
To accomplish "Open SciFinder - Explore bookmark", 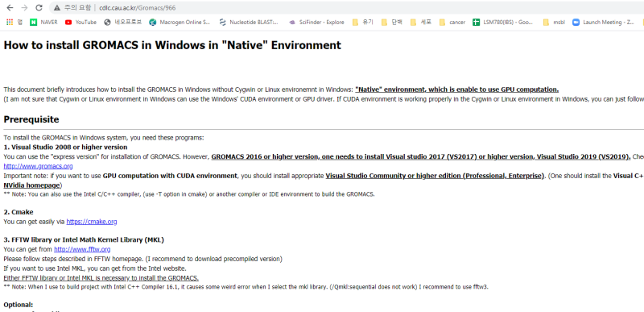I will point(316,23).
